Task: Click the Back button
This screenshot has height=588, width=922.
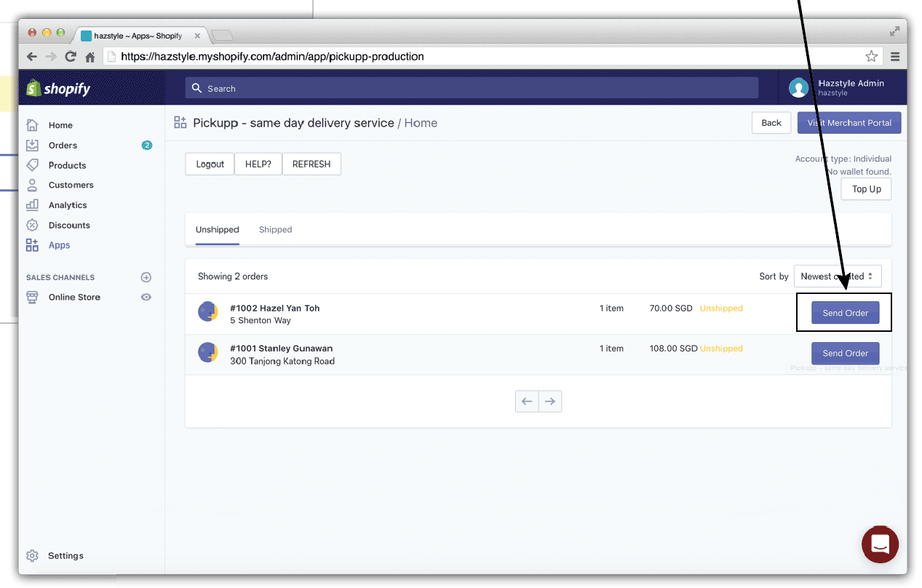Action: (x=771, y=122)
